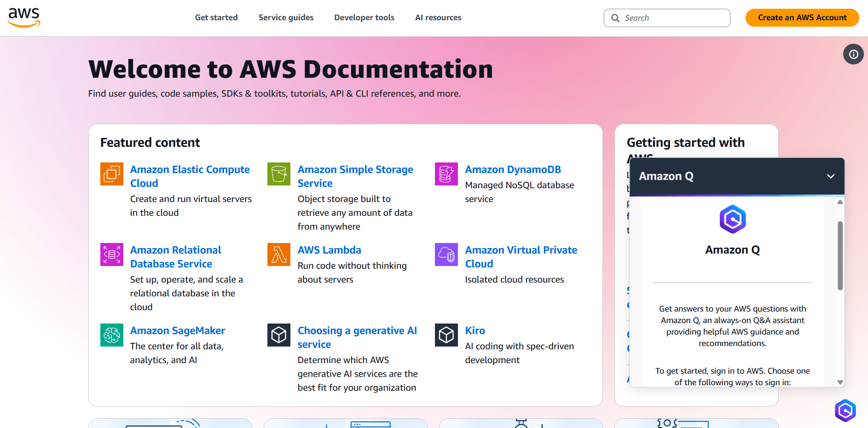The image size is (868, 428).
Task: Open the page info circle icon
Action: (x=853, y=54)
